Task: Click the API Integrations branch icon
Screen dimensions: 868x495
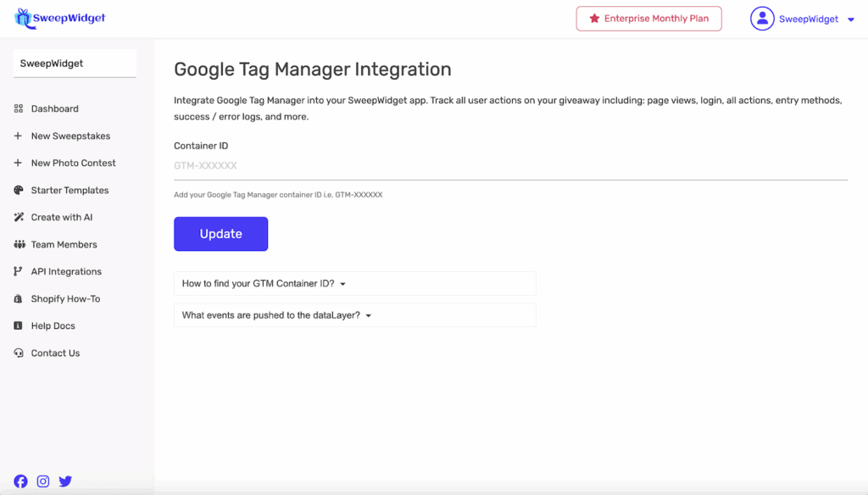Action: [19, 271]
